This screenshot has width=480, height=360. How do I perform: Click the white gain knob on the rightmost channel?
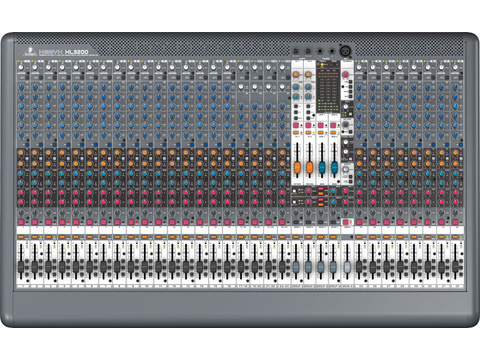pyautogui.click(x=455, y=67)
